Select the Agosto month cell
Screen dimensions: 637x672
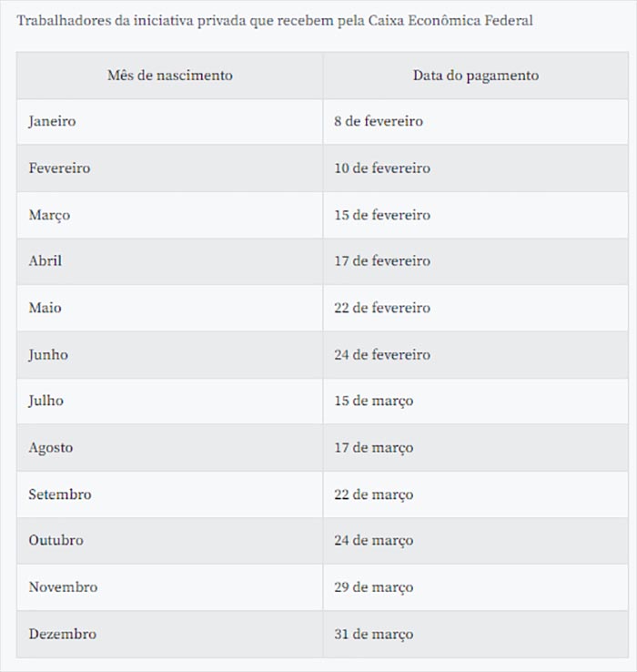pyautogui.click(x=169, y=448)
